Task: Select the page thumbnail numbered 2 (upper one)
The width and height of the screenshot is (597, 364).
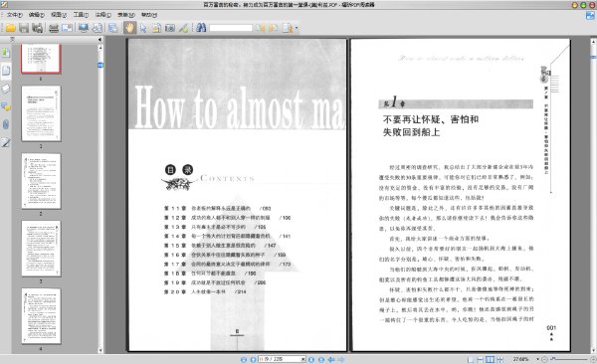Action: click(x=41, y=113)
